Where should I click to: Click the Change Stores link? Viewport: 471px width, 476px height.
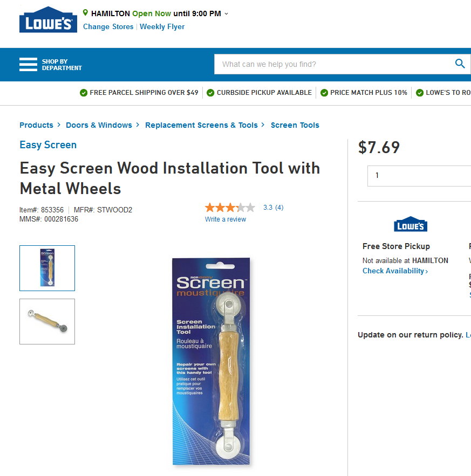[108, 27]
